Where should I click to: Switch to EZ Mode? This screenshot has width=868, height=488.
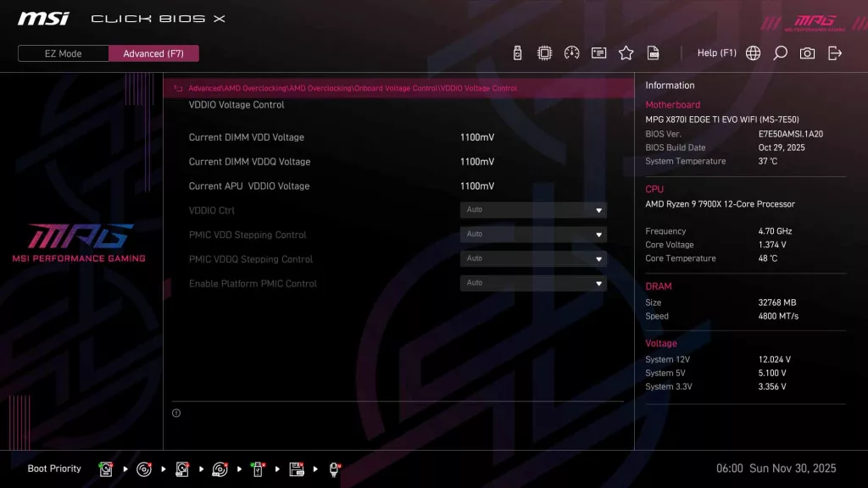pyautogui.click(x=64, y=53)
